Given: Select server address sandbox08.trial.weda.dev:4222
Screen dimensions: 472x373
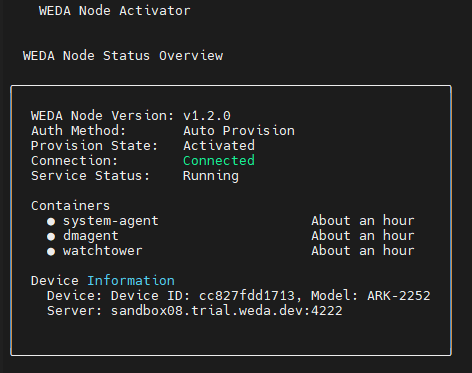Looking at the screenshot, I should point(227,311).
